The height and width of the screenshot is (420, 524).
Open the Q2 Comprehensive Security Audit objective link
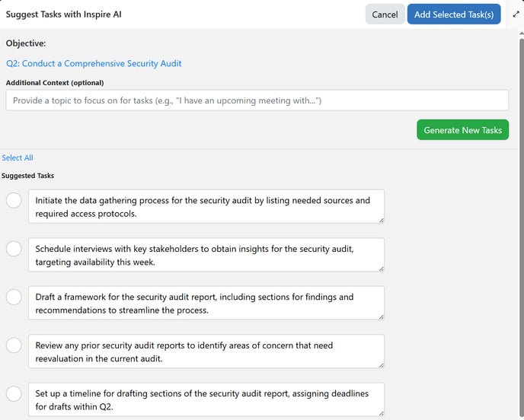pyautogui.click(x=94, y=64)
